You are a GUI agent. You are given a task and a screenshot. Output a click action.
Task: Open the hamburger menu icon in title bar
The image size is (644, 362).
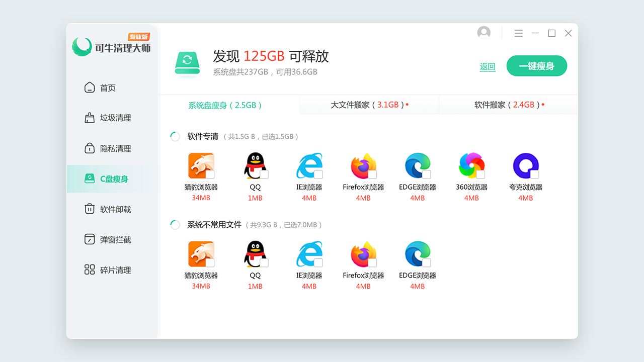tap(519, 33)
